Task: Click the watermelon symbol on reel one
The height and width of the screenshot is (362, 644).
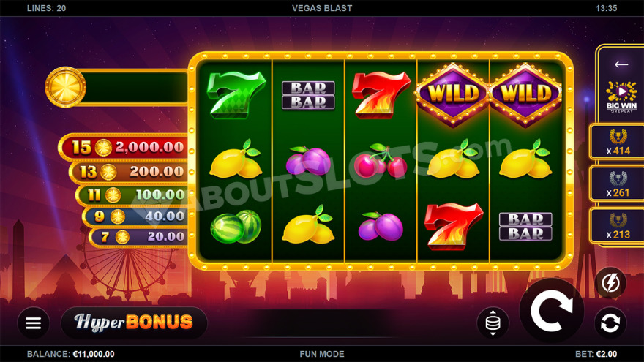Action: pyautogui.click(x=236, y=226)
